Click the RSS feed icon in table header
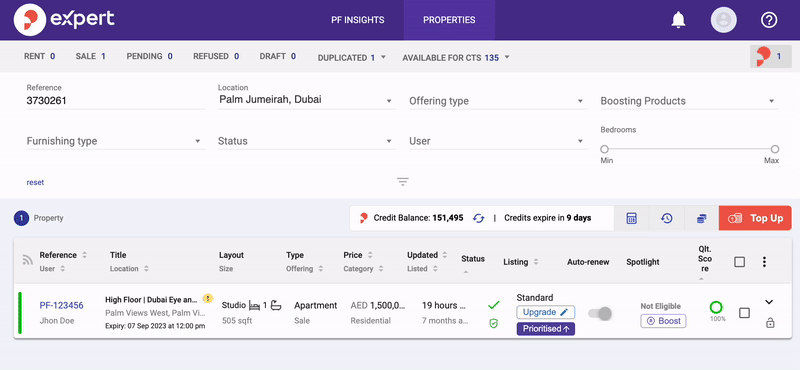The width and height of the screenshot is (800, 370). click(28, 260)
